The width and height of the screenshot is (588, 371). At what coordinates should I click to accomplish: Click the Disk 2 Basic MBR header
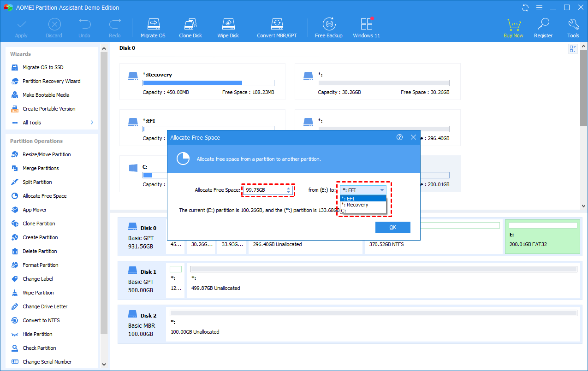point(142,324)
